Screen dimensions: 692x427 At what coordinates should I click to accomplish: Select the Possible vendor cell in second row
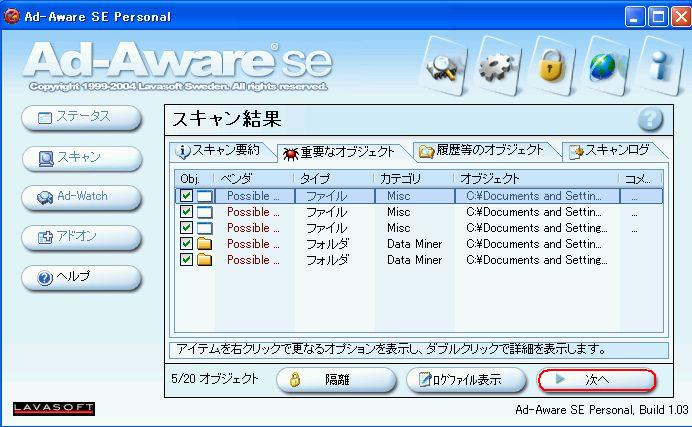[x=253, y=212]
